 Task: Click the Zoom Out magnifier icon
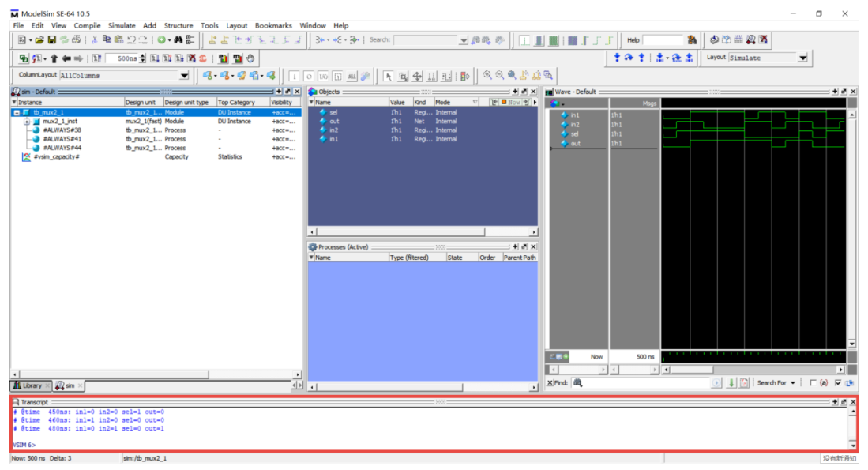(x=500, y=75)
